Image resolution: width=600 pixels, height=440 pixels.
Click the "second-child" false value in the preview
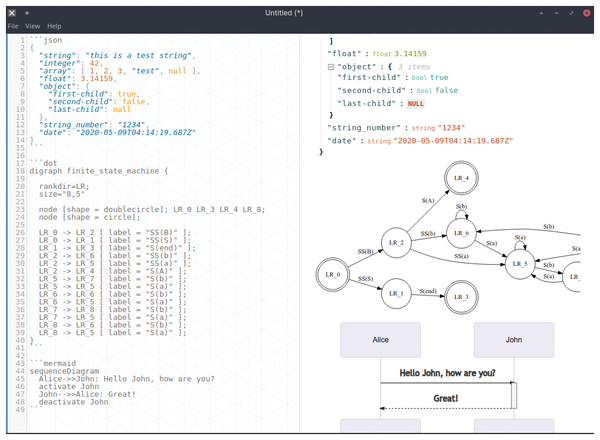click(x=447, y=91)
